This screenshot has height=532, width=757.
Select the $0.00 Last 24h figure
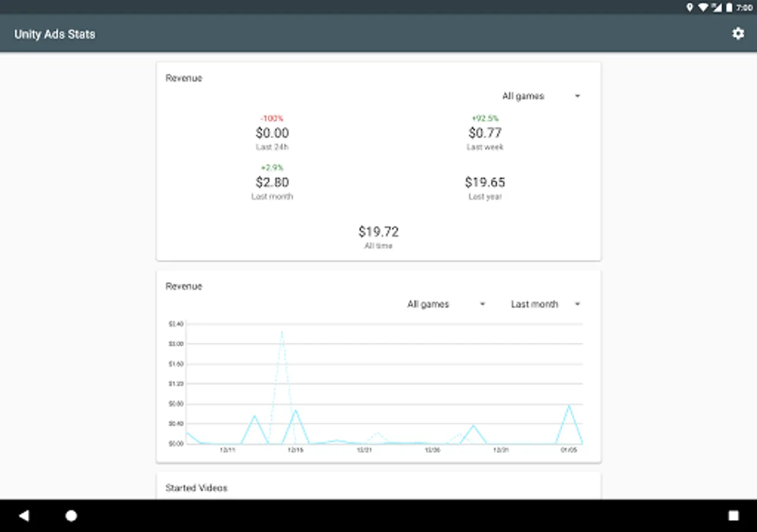pyautogui.click(x=272, y=133)
